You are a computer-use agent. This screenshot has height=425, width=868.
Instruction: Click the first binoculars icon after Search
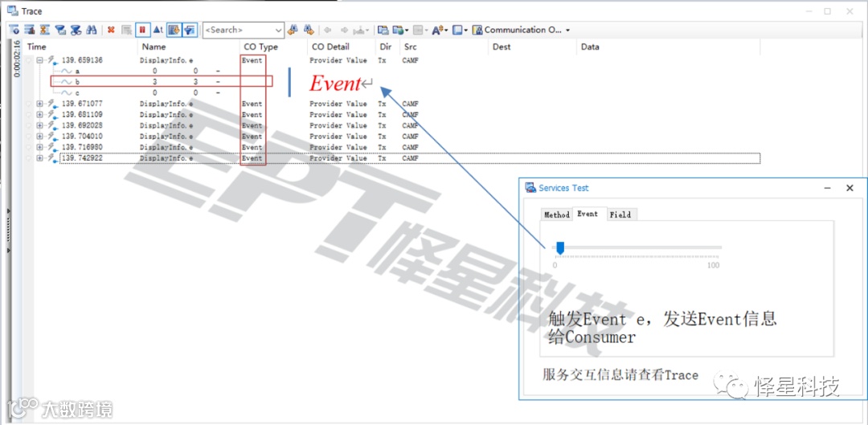293,30
